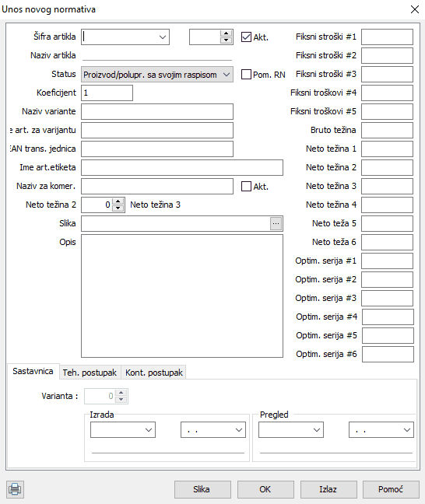
Task: Click the Fiksni troškovi #5 field
Action: click(x=387, y=111)
